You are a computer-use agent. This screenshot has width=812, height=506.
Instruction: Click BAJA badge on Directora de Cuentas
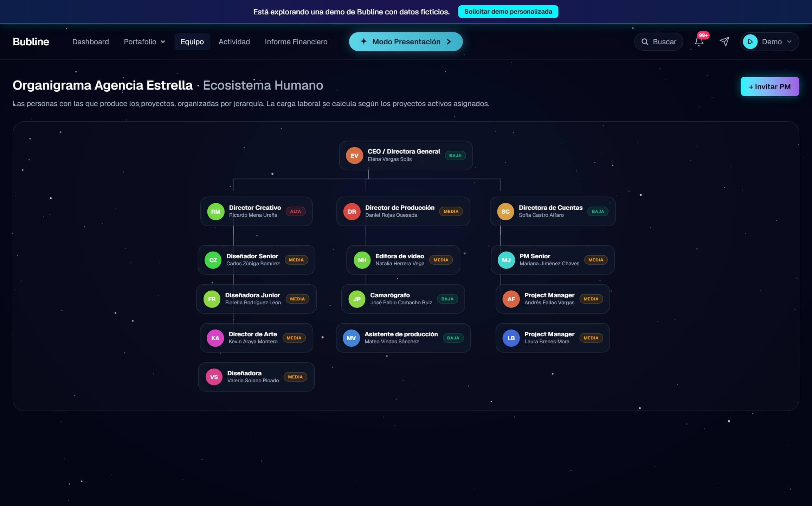[598, 212]
